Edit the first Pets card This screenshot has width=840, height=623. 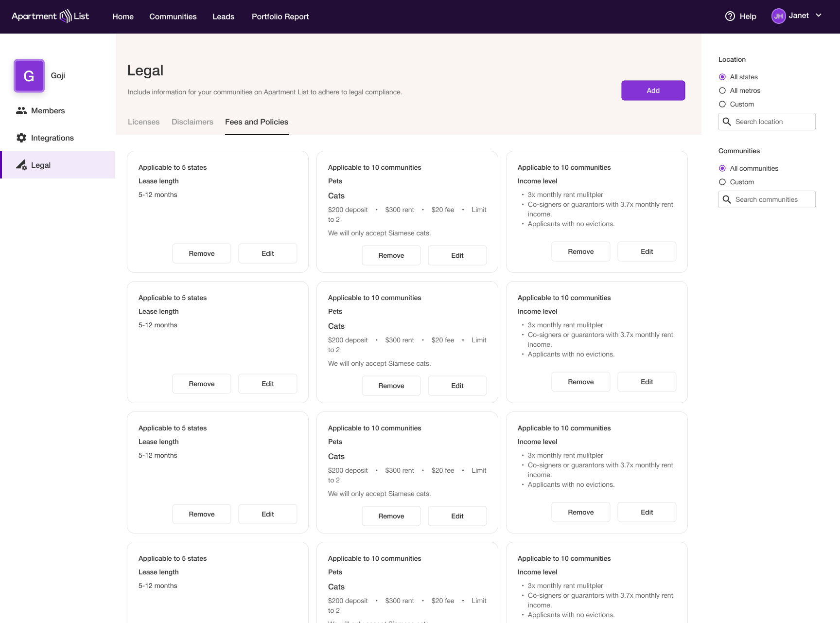tap(457, 255)
